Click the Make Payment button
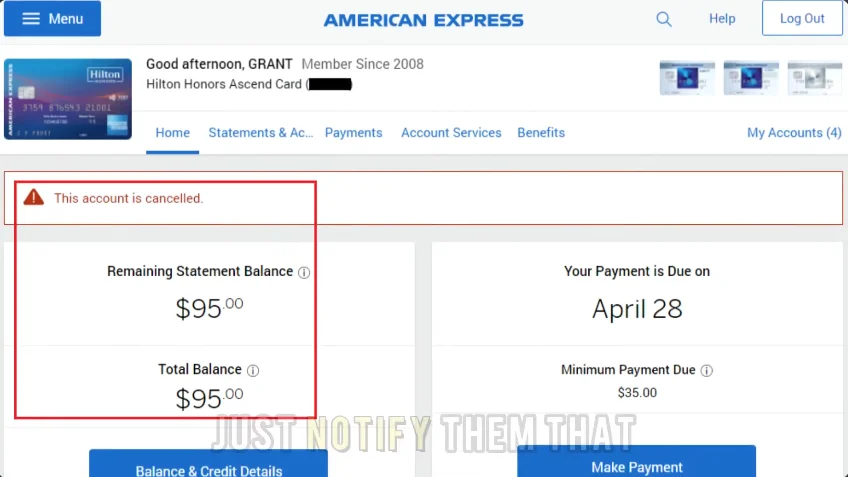 [x=637, y=462]
